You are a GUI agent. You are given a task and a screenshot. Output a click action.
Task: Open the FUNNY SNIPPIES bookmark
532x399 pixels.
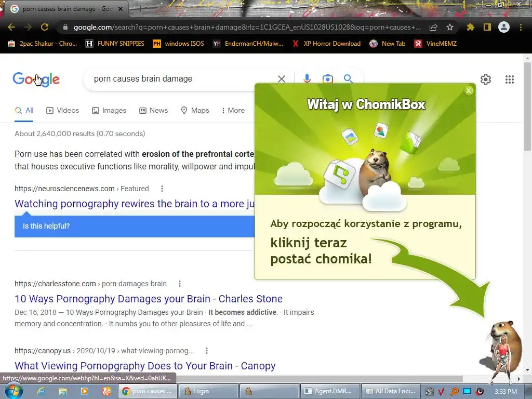tap(115, 44)
